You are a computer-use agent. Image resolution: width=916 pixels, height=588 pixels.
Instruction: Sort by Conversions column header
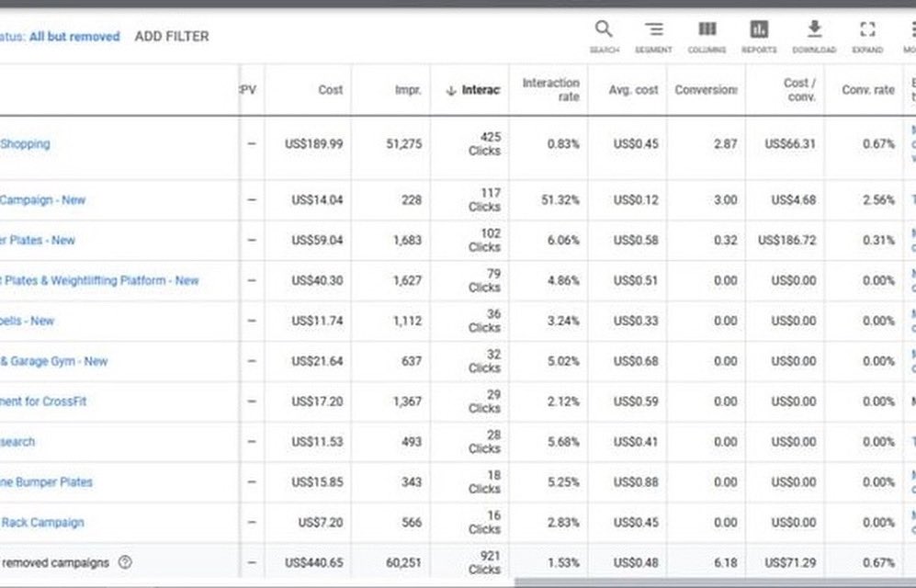click(707, 90)
